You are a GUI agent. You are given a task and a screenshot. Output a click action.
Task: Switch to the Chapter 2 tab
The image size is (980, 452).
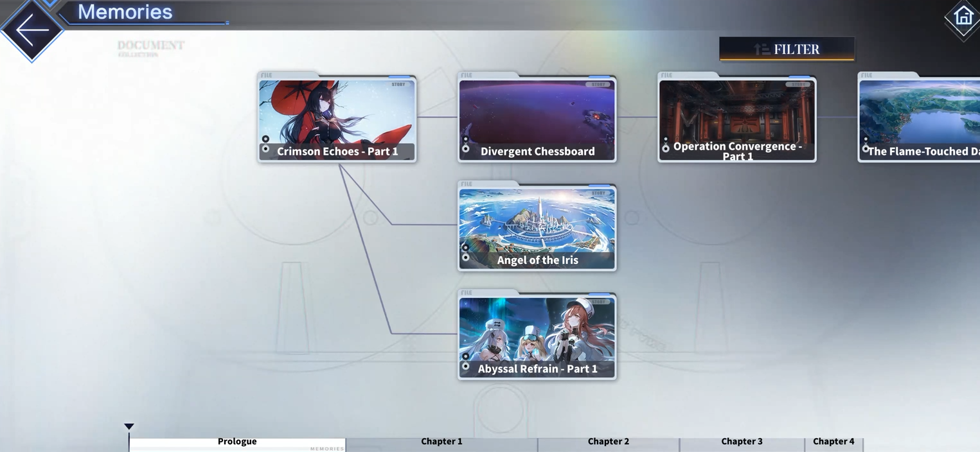[x=608, y=443]
